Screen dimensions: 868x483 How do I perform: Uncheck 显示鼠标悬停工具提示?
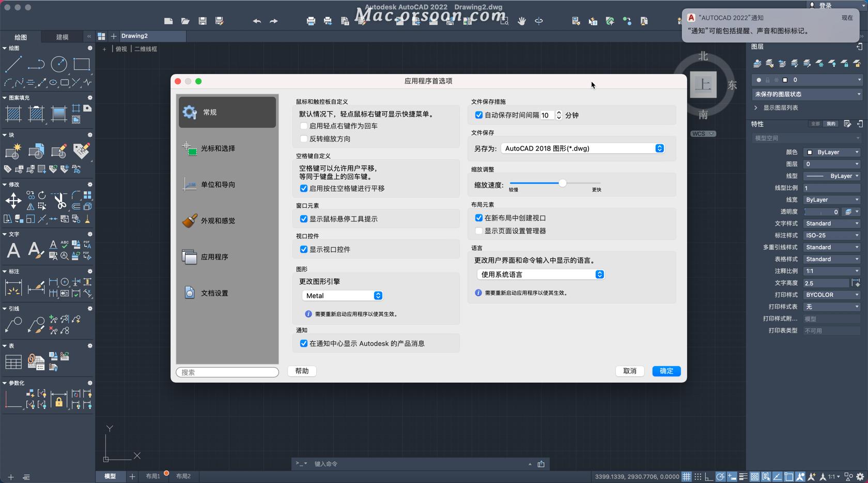304,218
